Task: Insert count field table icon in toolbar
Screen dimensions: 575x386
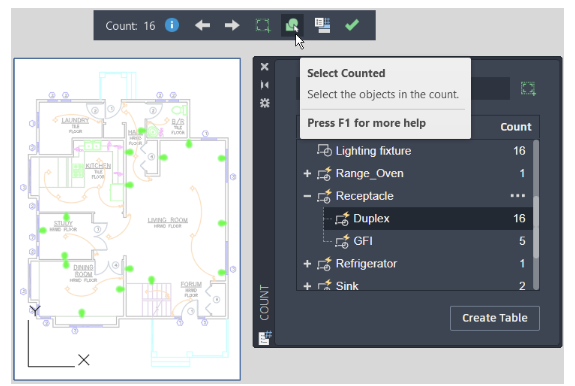Action: click(x=322, y=25)
